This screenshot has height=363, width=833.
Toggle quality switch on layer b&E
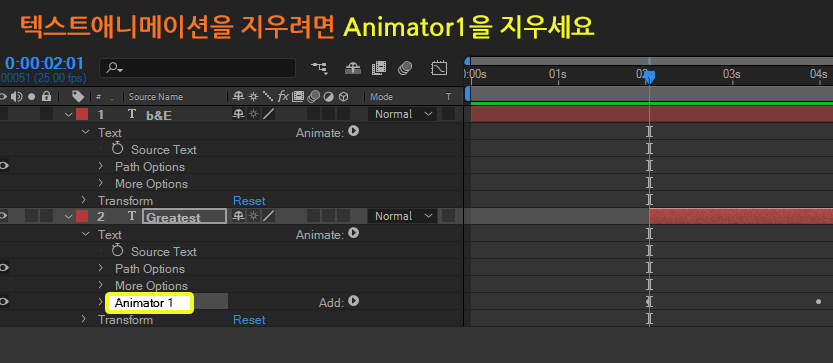(269, 114)
